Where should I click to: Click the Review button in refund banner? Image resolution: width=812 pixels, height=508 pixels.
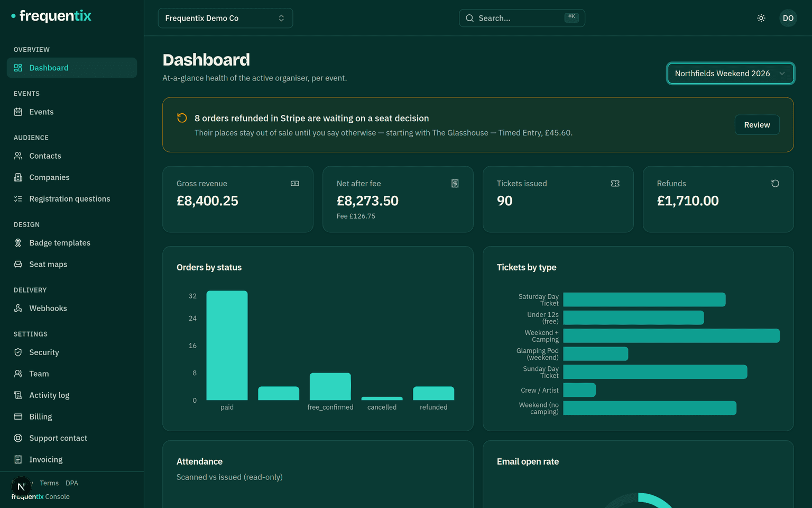[x=757, y=125]
